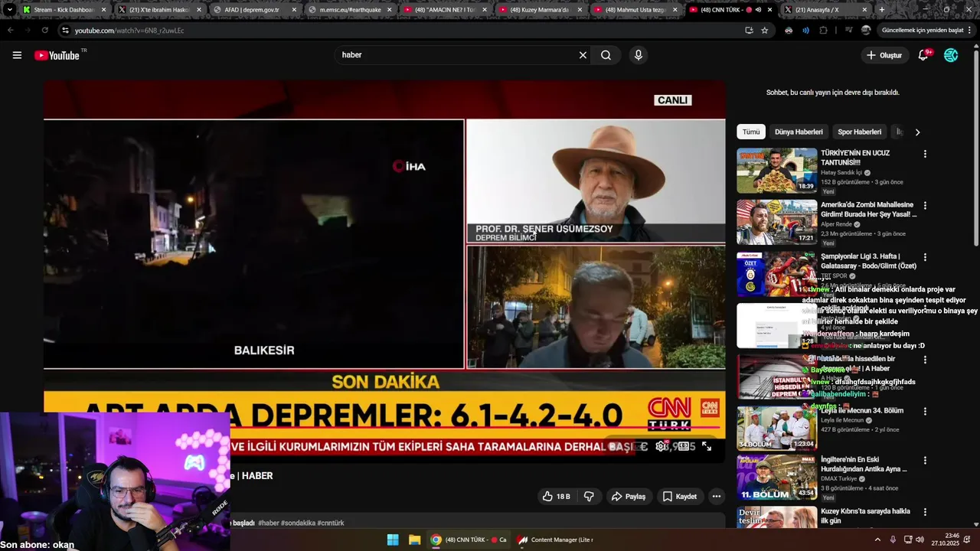Select the Spor Haberleri filter chip
This screenshot has width=980, height=551.
859,132
